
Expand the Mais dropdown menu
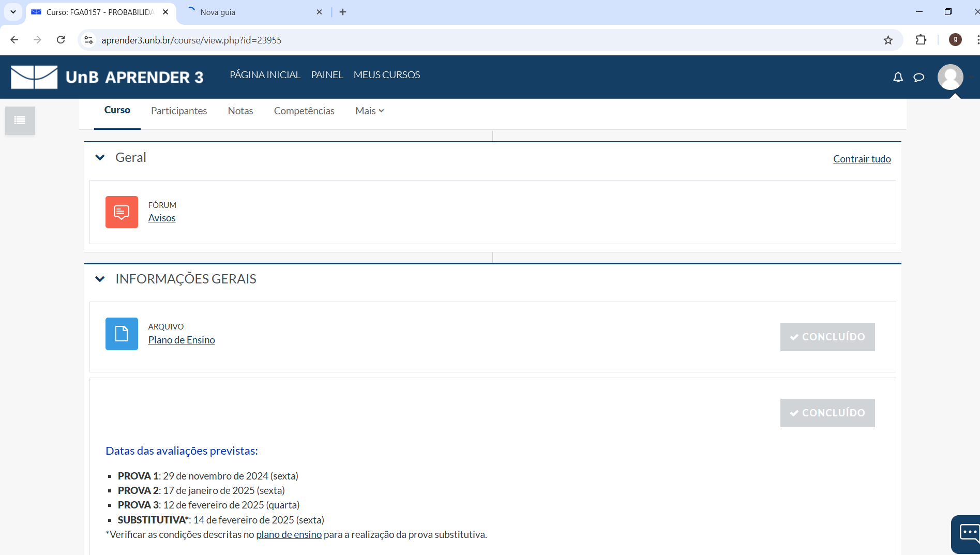(369, 111)
